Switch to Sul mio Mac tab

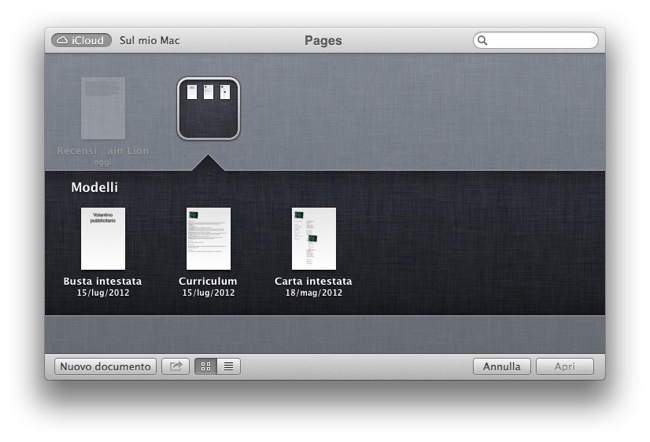click(x=150, y=41)
